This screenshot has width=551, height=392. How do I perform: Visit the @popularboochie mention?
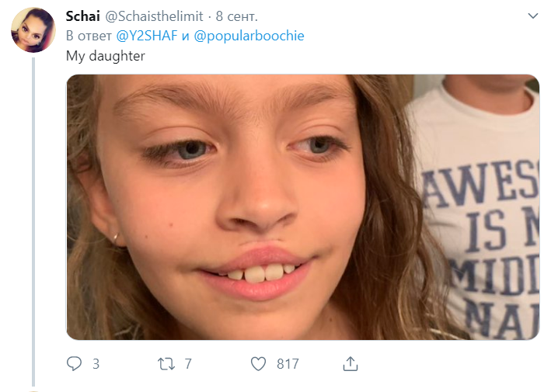[249, 36]
